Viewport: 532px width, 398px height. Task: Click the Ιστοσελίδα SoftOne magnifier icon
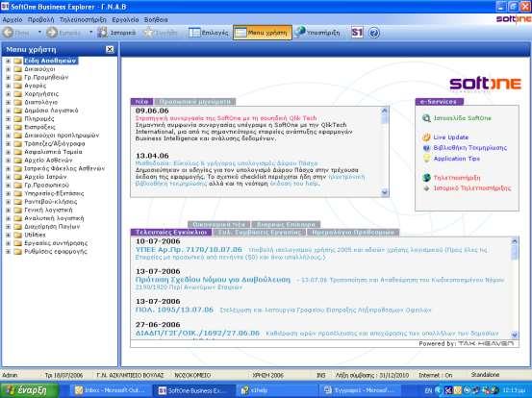pos(426,118)
